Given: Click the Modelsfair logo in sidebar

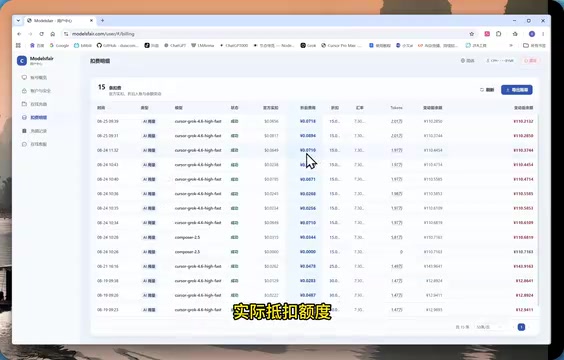Looking at the screenshot, I should point(22,61).
